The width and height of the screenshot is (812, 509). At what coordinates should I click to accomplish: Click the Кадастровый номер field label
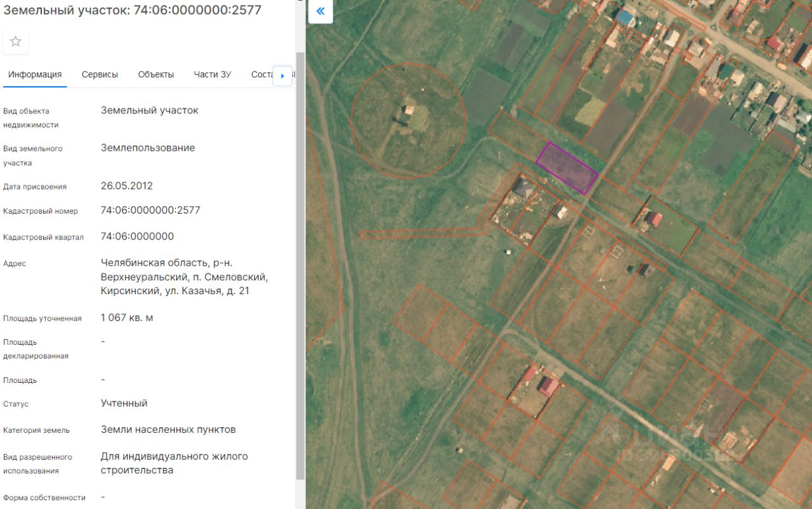(x=41, y=211)
